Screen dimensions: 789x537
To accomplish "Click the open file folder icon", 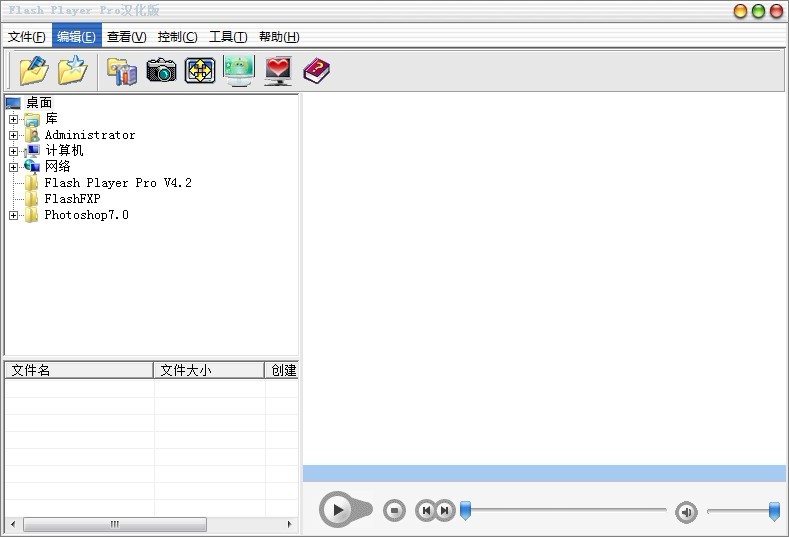I will [33, 70].
